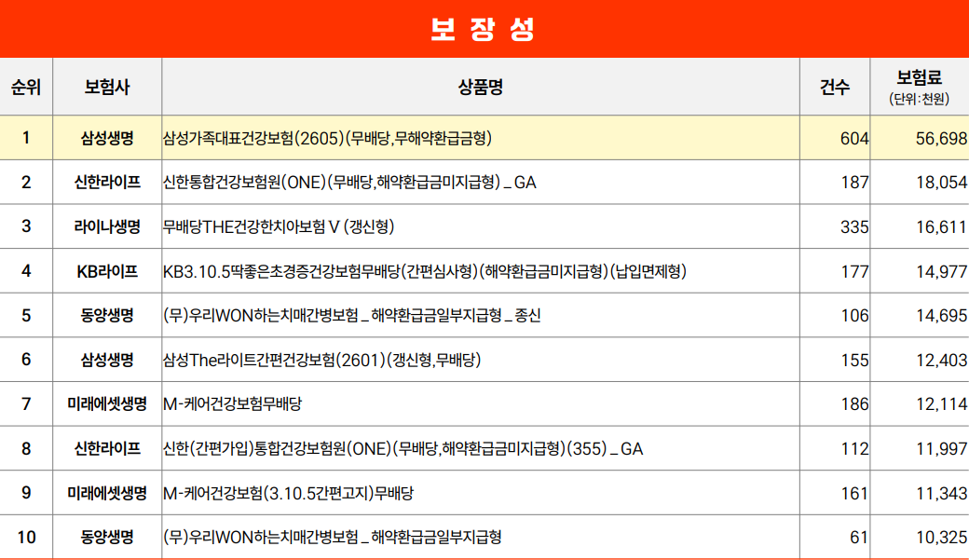Click rank number 8

26,449
